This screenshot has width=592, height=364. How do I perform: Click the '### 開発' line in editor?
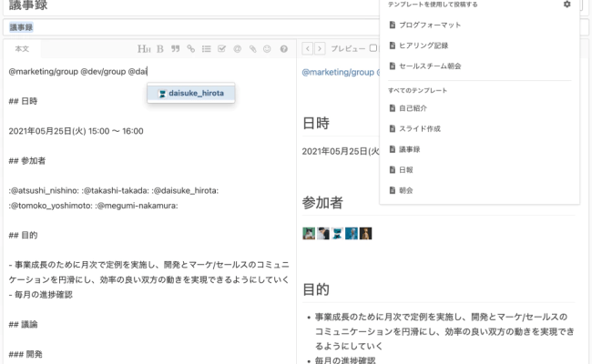click(x=26, y=354)
